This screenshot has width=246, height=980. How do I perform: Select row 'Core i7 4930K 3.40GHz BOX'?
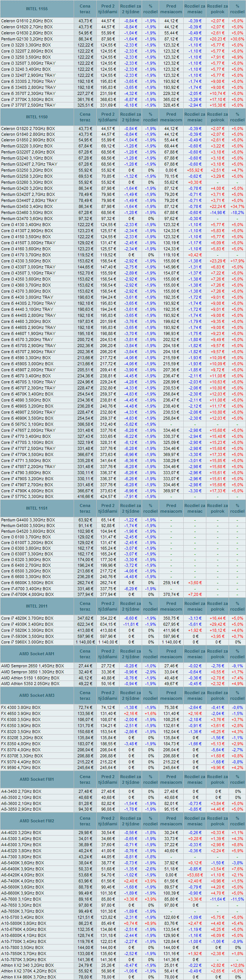(x=123, y=624)
